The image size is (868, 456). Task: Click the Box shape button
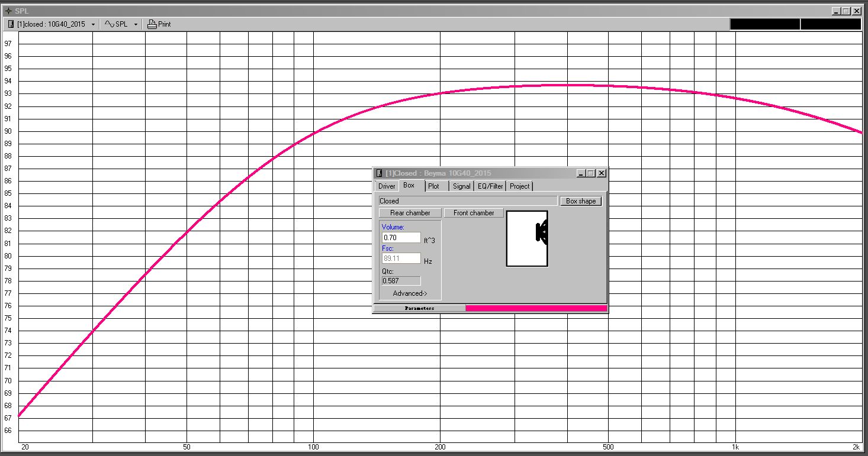[x=581, y=201]
